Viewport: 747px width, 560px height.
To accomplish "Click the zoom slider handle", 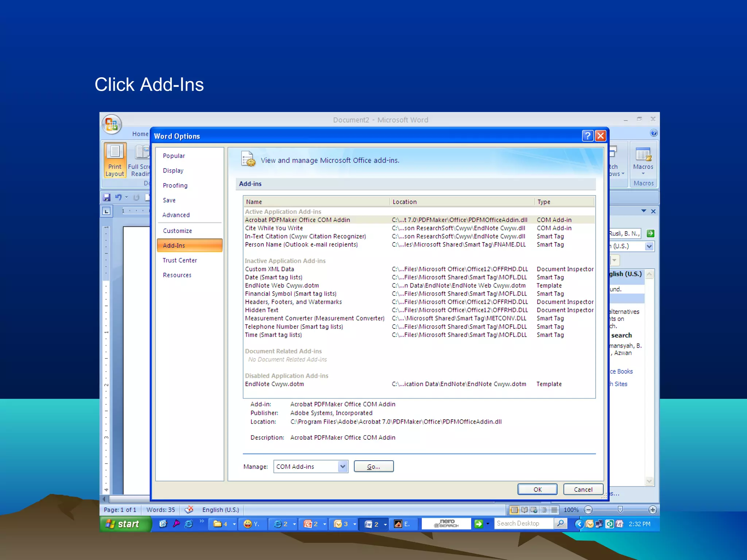I will tap(620, 509).
